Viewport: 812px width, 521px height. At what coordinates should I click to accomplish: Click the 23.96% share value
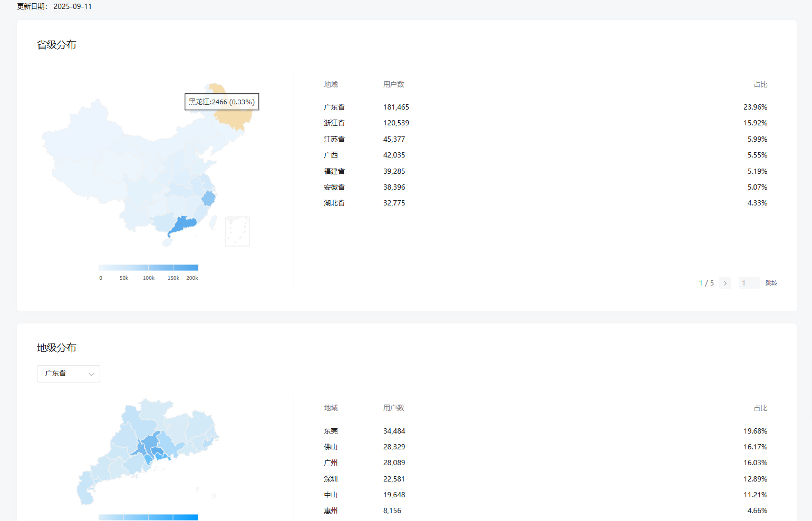[755, 107]
